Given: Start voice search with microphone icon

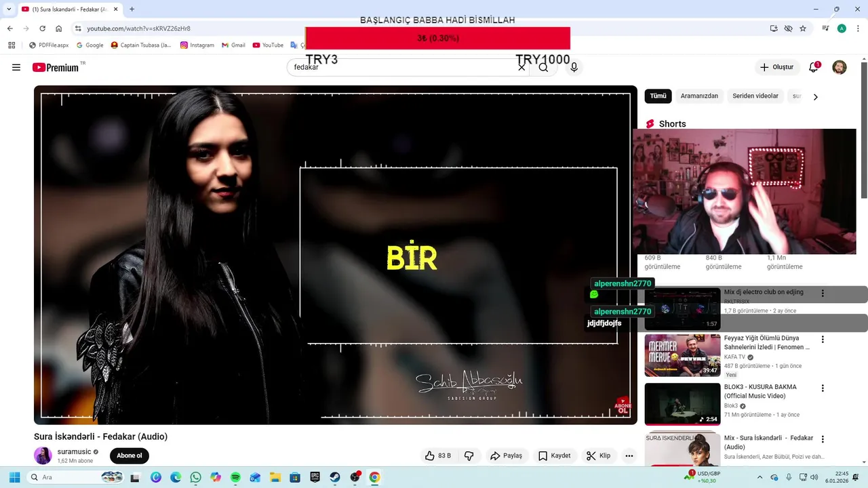Looking at the screenshot, I should 574,67.
